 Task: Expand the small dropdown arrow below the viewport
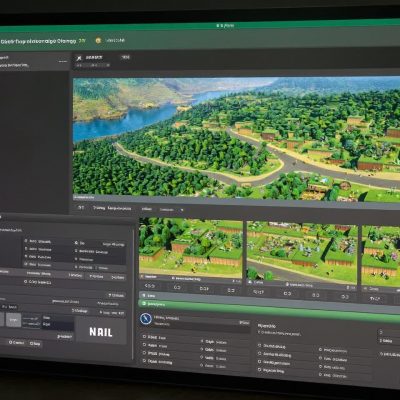[x=182, y=210]
